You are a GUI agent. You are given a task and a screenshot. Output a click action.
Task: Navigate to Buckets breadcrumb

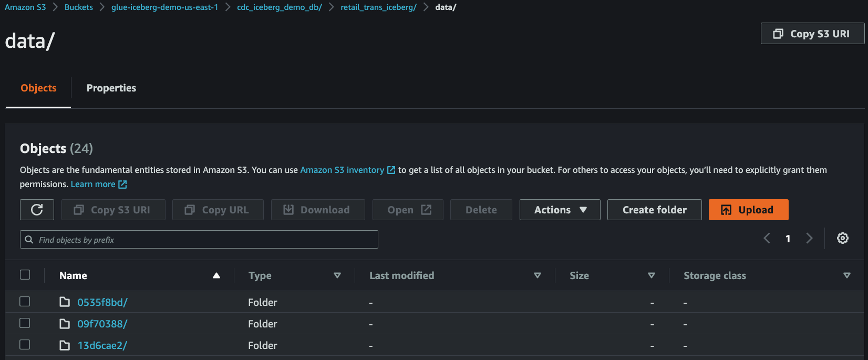[x=79, y=7]
